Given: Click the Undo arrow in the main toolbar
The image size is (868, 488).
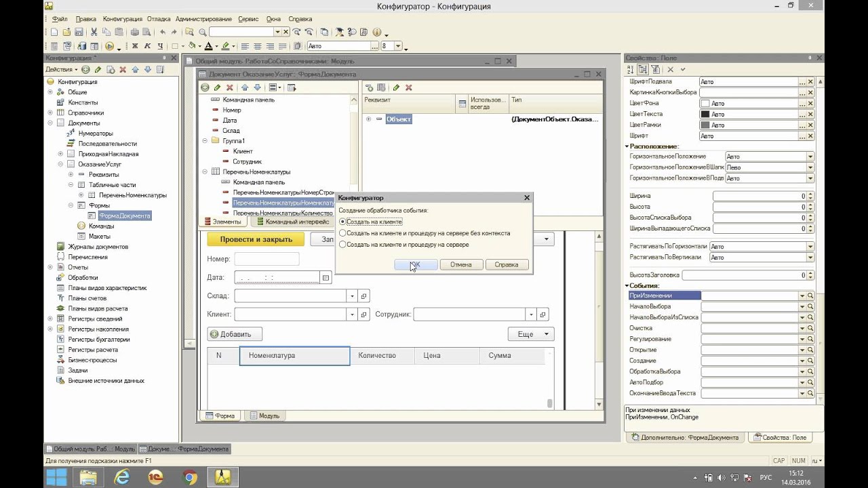Looking at the screenshot, I should [163, 32].
